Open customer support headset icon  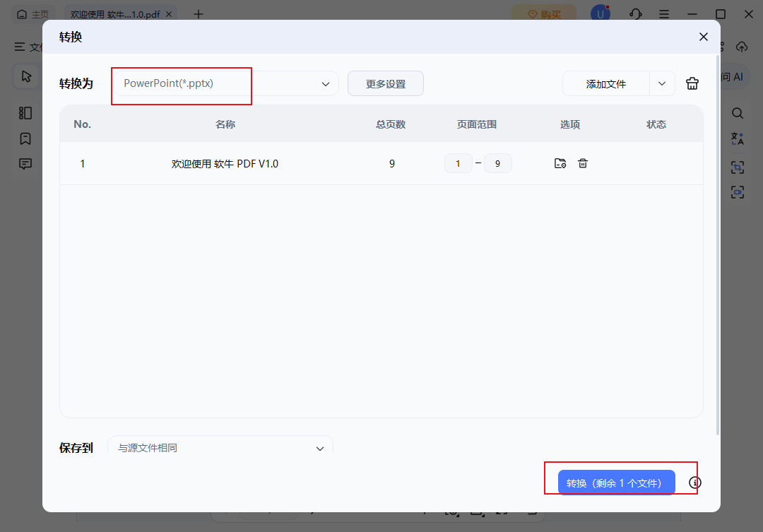(x=635, y=14)
